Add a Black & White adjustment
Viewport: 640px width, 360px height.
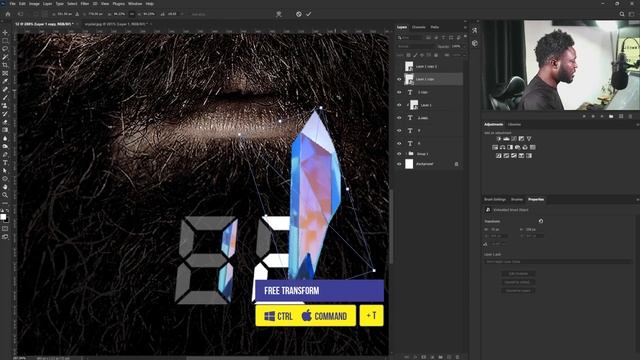point(510,147)
